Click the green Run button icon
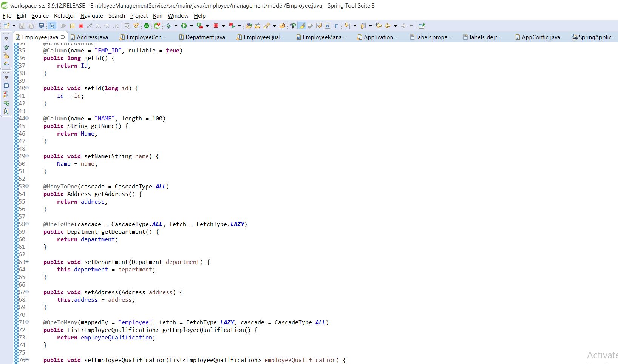This screenshot has width=618, height=364. [184, 26]
